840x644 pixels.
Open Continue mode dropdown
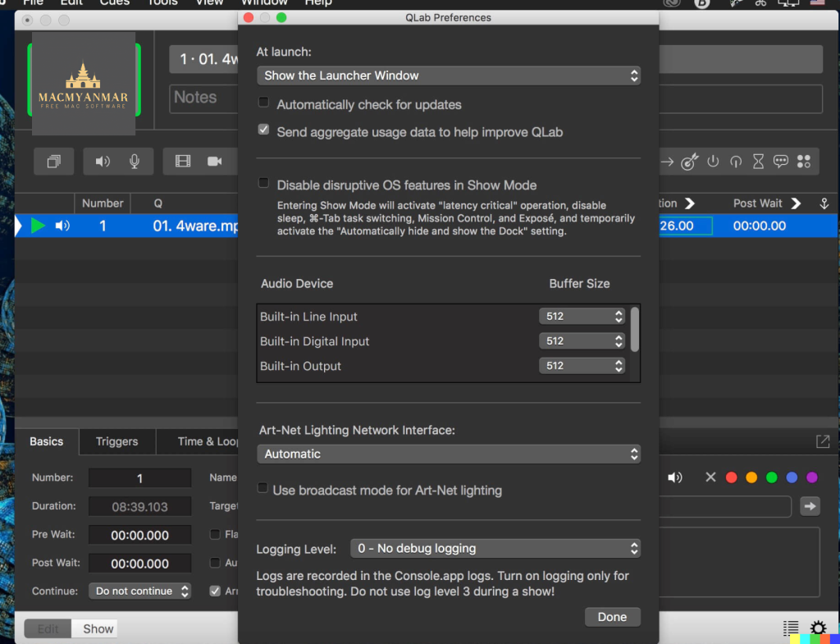139,591
